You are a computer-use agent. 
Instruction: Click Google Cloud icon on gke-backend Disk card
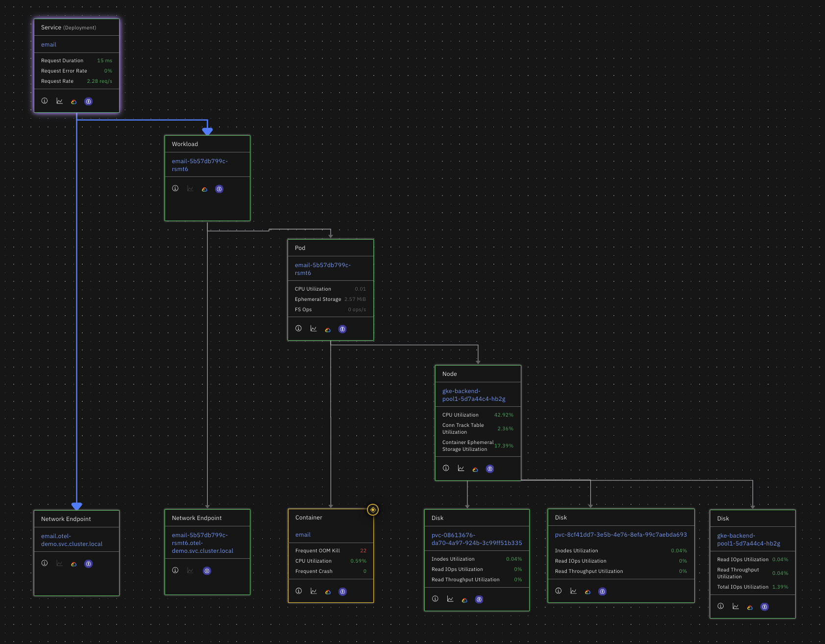tap(750, 607)
